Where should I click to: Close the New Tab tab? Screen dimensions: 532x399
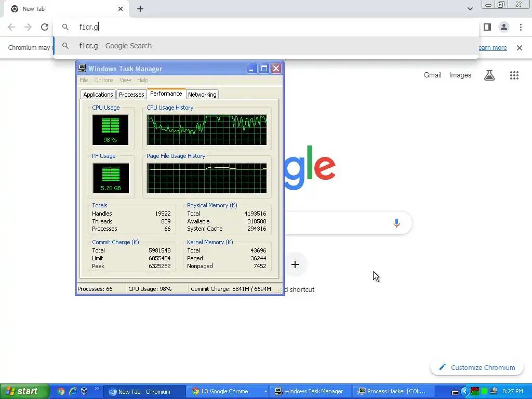(121, 9)
